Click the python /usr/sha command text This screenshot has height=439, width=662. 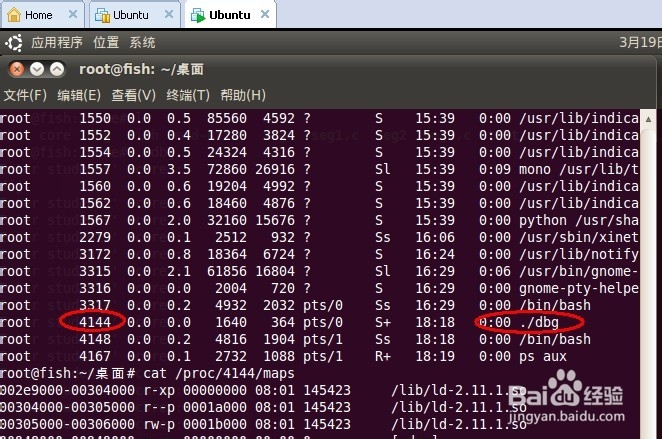coord(579,221)
